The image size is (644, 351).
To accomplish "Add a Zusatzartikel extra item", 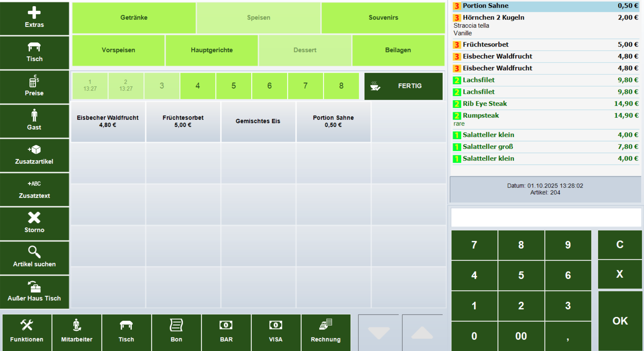I will point(34,155).
